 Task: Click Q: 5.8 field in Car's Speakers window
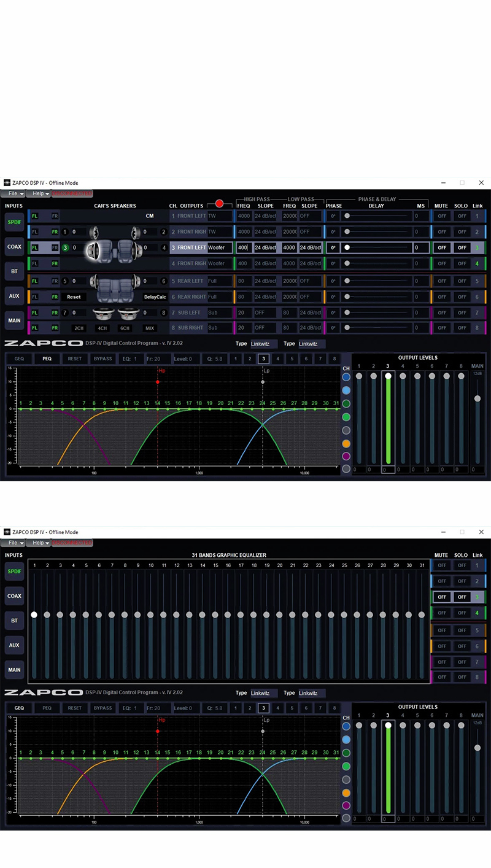(214, 358)
